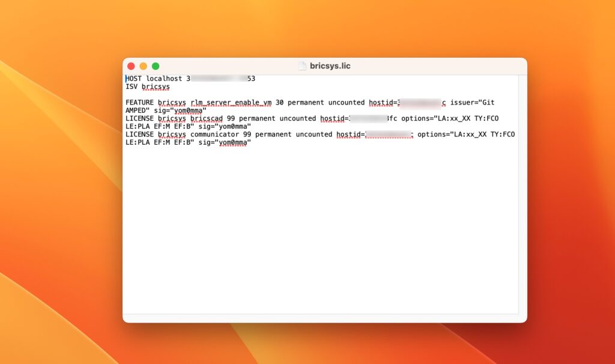Click the misspelled rlm_server_enable_vm text
The image size is (615, 364).
click(x=231, y=103)
